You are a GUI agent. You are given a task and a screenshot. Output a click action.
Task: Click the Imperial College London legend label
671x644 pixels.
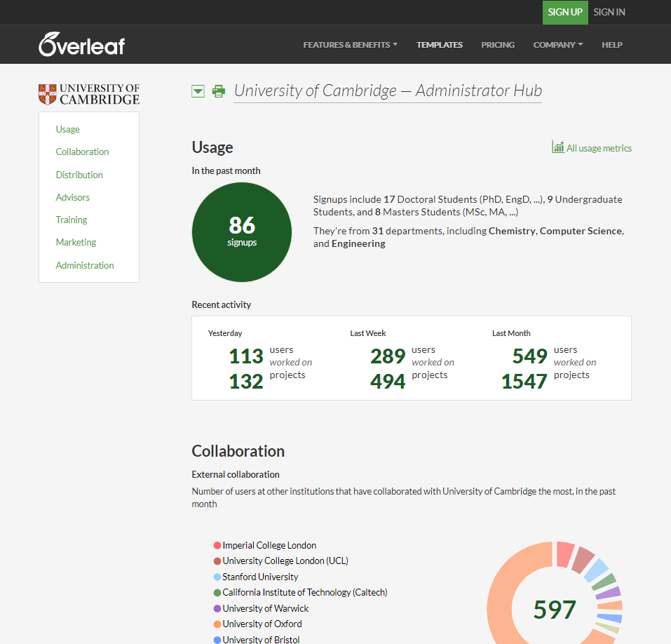click(269, 545)
